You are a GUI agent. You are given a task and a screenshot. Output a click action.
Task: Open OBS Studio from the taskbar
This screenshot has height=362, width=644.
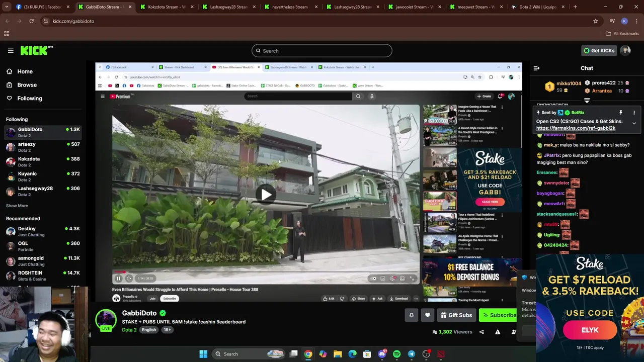coord(426,354)
